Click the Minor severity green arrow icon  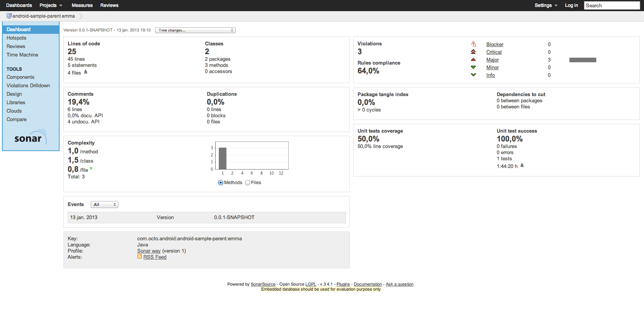[473, 67]
